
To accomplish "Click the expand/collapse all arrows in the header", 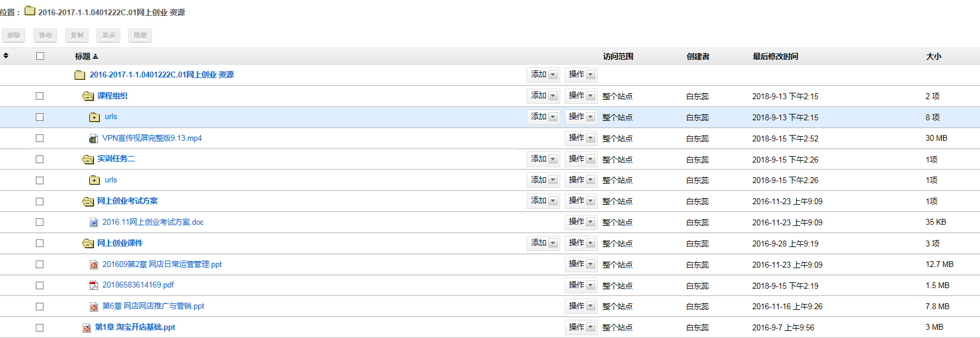I will click(x=6, y=56).
